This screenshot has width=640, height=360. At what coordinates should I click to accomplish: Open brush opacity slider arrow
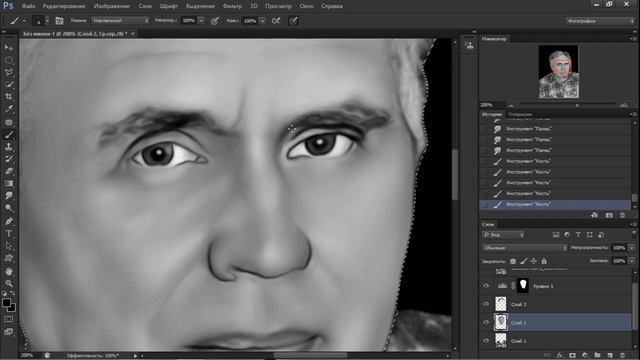(201, 20)
